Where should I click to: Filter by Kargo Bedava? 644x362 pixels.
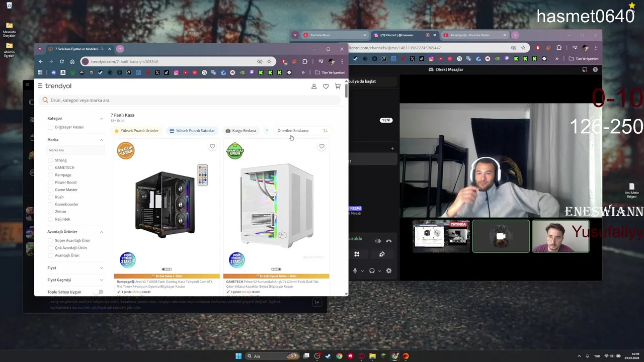[x=240, y=131]
